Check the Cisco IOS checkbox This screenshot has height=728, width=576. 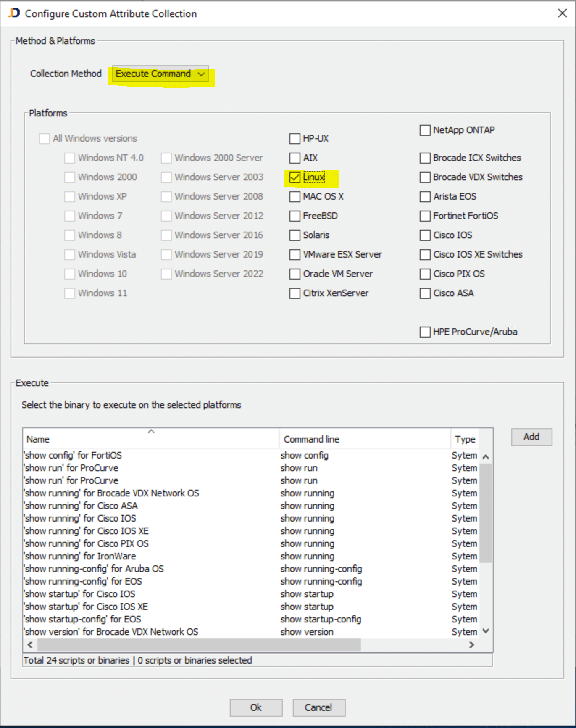pos(425,235)
